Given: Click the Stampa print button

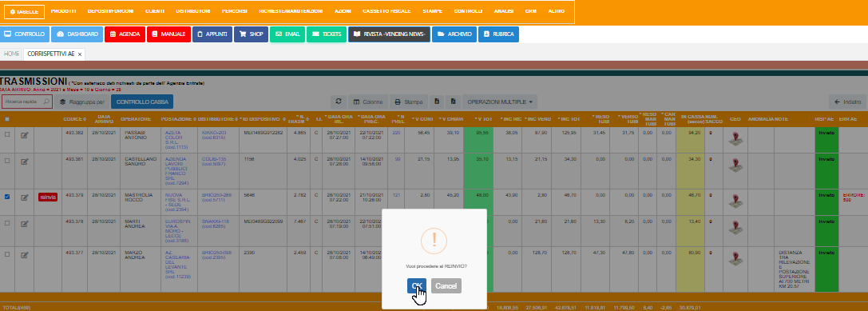Looking at the screenshot, I should (x=409, y=102).
